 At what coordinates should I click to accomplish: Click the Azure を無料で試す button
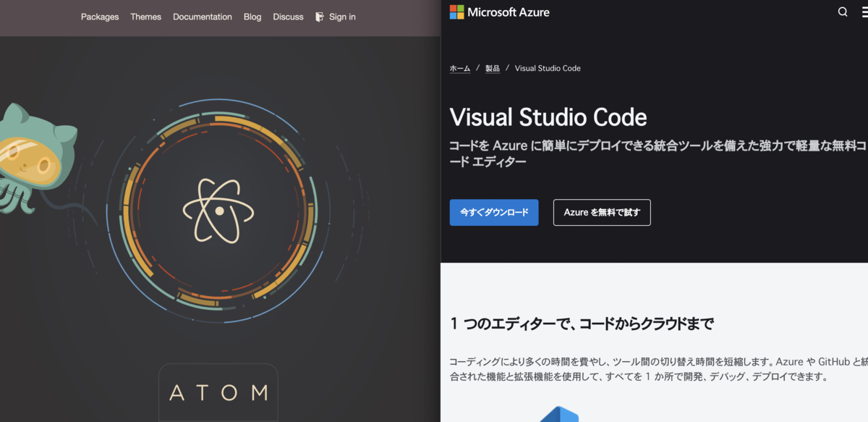click(602, 212)
